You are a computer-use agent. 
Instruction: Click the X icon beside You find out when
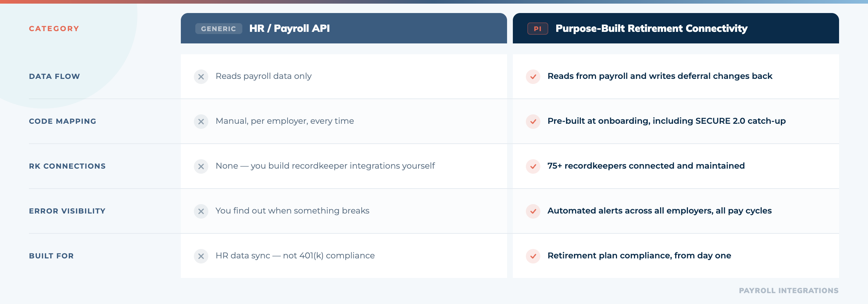[201, 211]
